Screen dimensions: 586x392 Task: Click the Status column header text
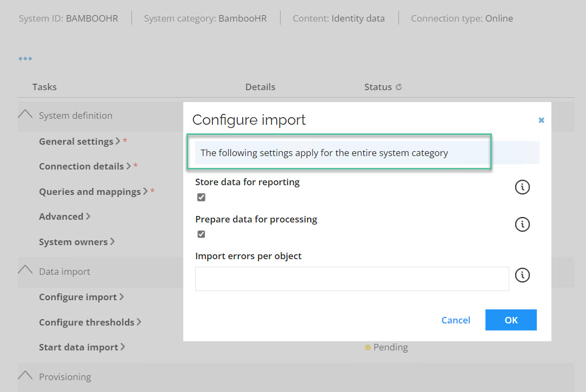pyautogui.click(x=378, y=87)
